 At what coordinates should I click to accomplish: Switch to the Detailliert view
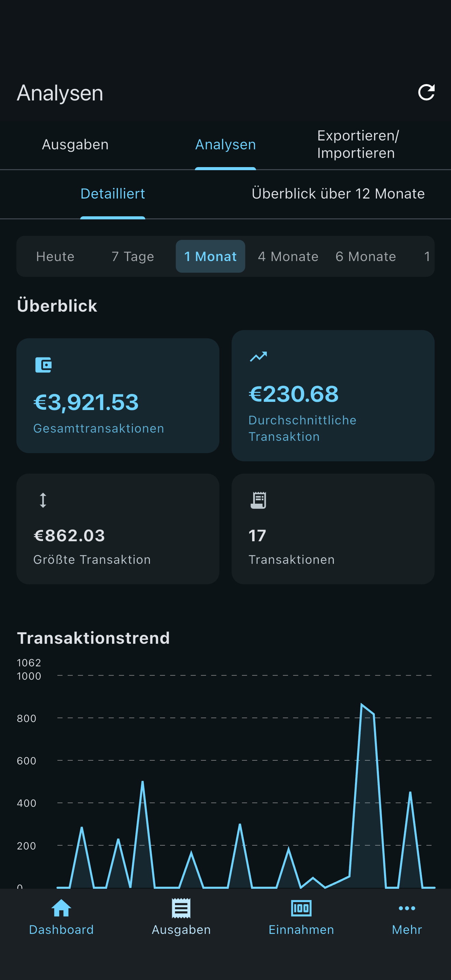112,194
